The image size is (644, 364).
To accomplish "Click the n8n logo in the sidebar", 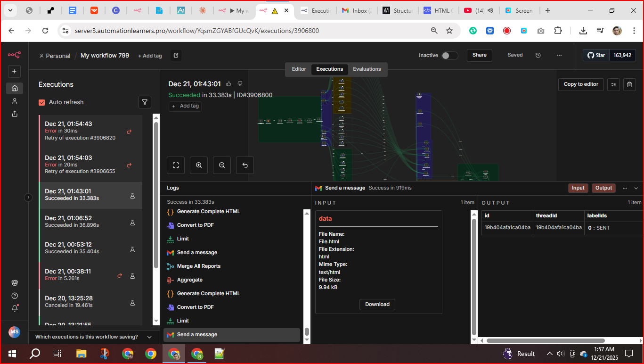I will [x=14, y=55].
